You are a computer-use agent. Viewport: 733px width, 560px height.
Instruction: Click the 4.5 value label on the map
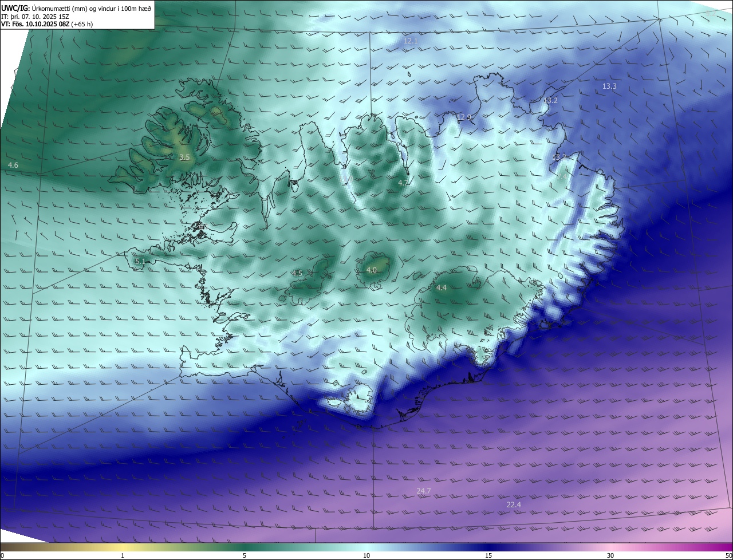tap(297, 274)
